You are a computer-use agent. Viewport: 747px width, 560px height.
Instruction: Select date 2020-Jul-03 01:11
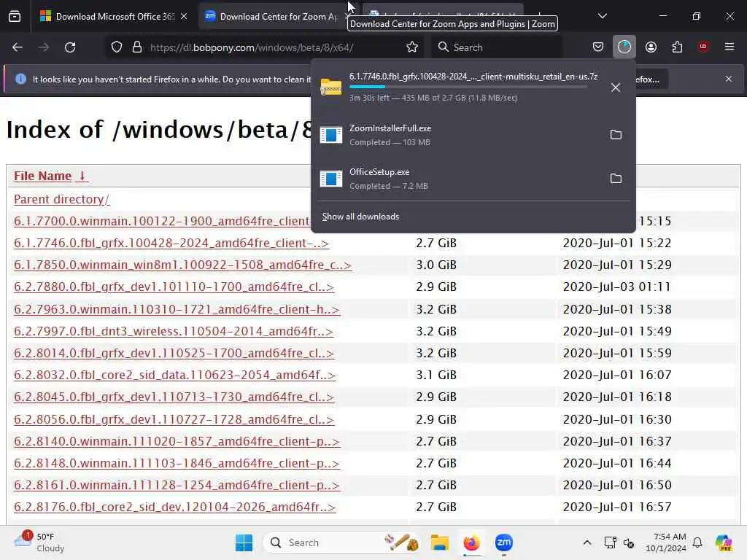[617, 287]
